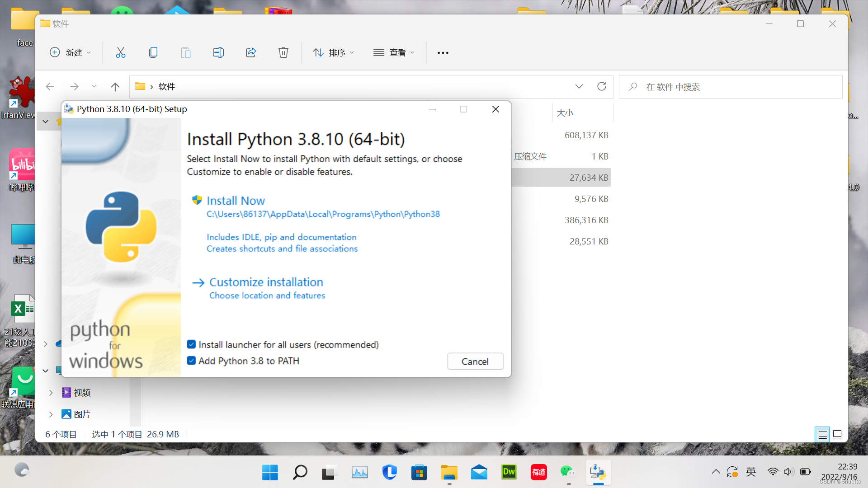Open the 排序 (Sort) dropdown menu
Screen dimensions: 868x488
pos(333,52)
